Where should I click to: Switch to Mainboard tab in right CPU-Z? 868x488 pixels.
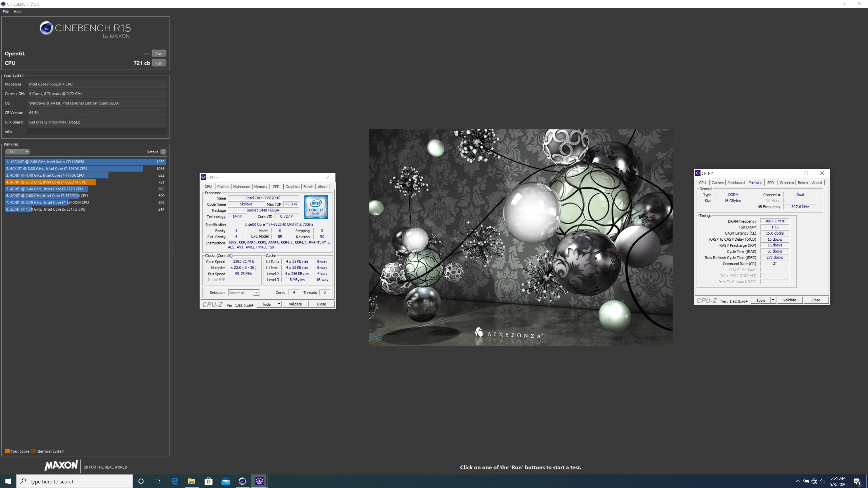(736, 183)
